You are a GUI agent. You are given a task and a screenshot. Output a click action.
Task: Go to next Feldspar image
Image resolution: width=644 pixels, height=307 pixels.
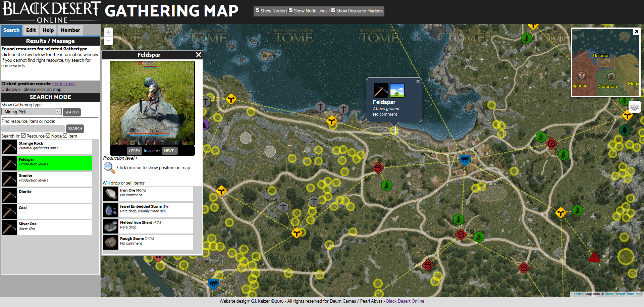click(170, 151)
